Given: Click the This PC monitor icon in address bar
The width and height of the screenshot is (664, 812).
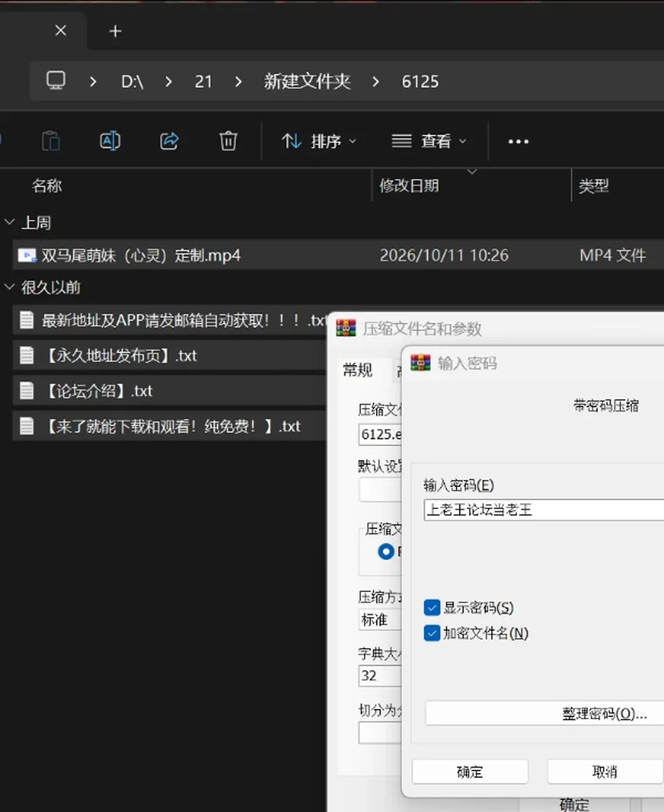Looking at the screenshot, I should pyautogui.click(x=56, y=81).
